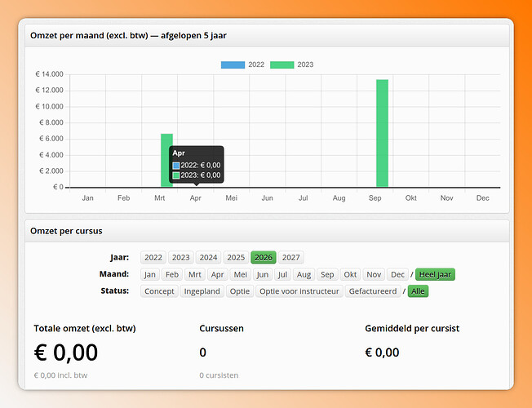Select year 2022 filter
The image size is (532, 408).
coord(153,258)
